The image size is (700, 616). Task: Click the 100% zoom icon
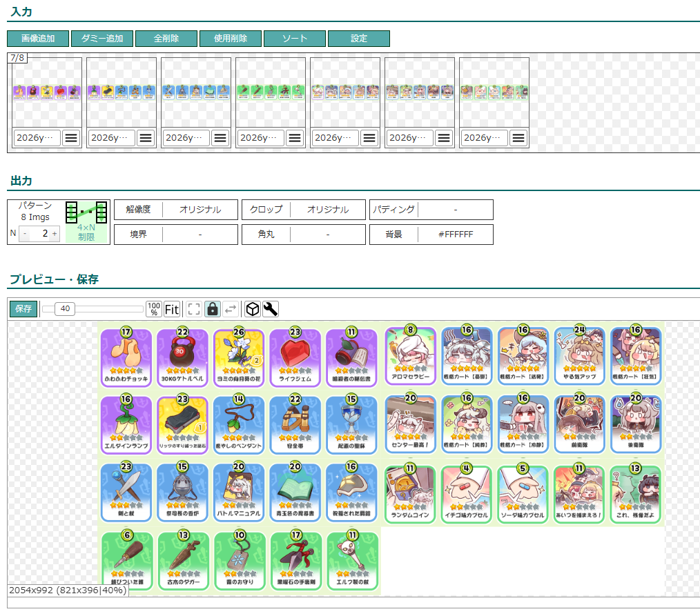[x=154, y=309]
